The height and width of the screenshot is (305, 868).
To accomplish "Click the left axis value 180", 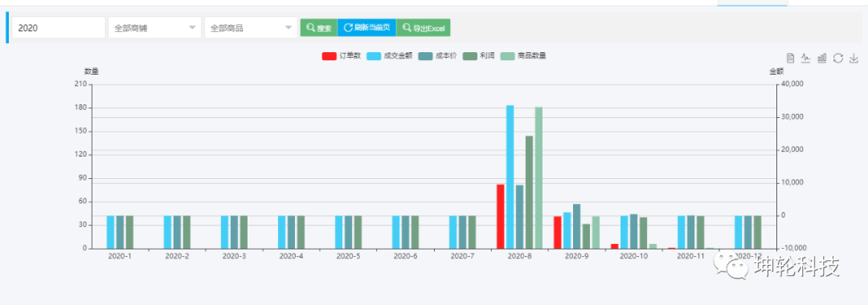I will [81, 108].
